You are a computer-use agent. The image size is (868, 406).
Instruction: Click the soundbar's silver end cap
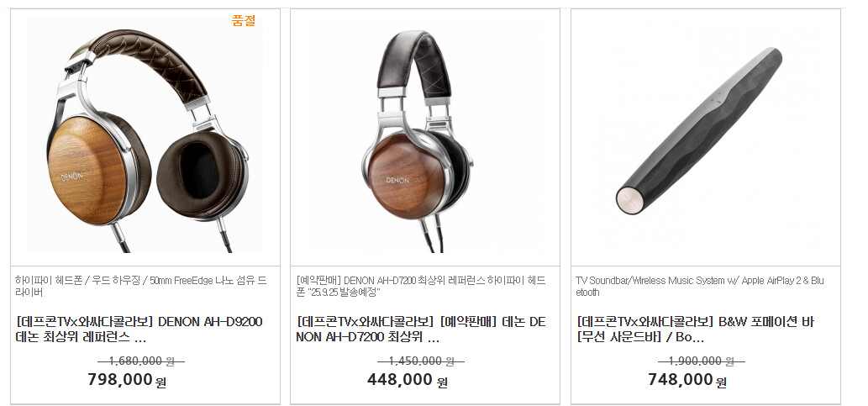coord(630,200)
